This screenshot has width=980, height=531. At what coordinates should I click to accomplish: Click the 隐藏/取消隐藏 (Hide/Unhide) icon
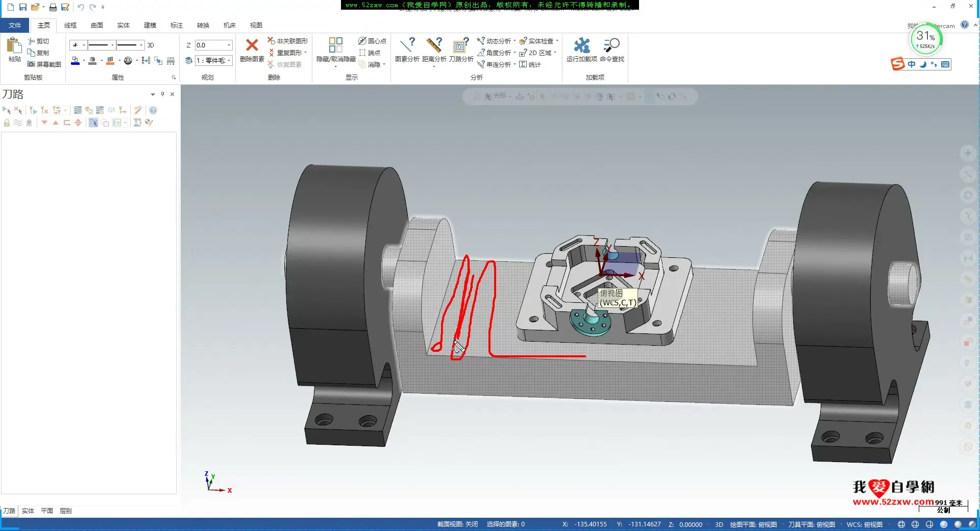pos(335,45)
